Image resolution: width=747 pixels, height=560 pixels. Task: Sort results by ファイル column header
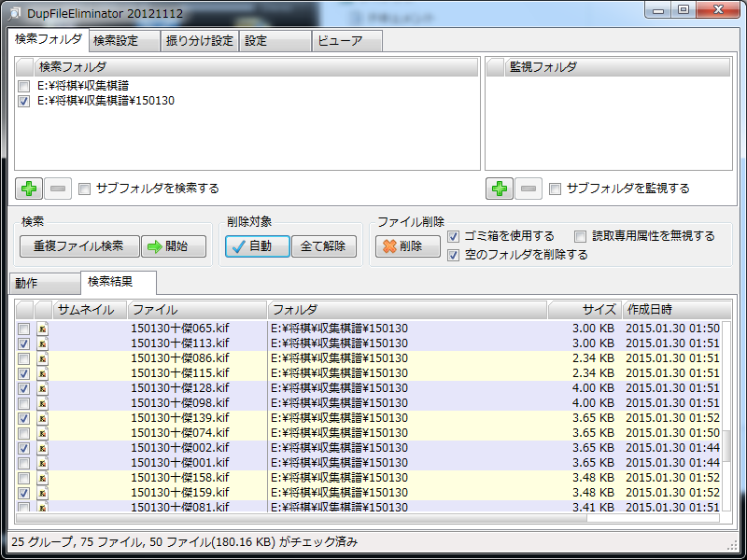click(x=196, y=310)
